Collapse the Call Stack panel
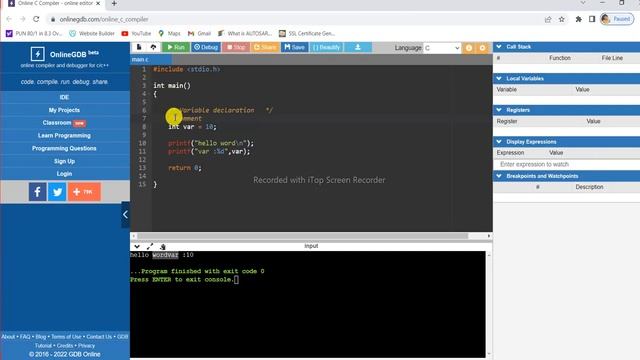The image size is (640, 360). [499, 47]
